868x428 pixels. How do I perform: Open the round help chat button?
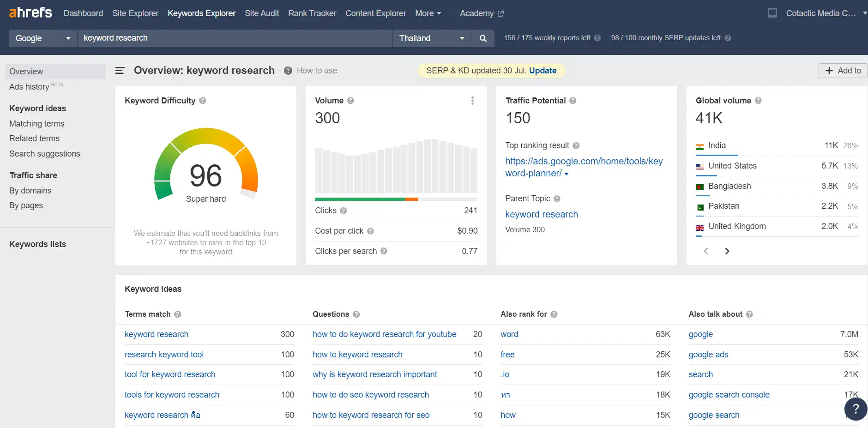(855, 409)
